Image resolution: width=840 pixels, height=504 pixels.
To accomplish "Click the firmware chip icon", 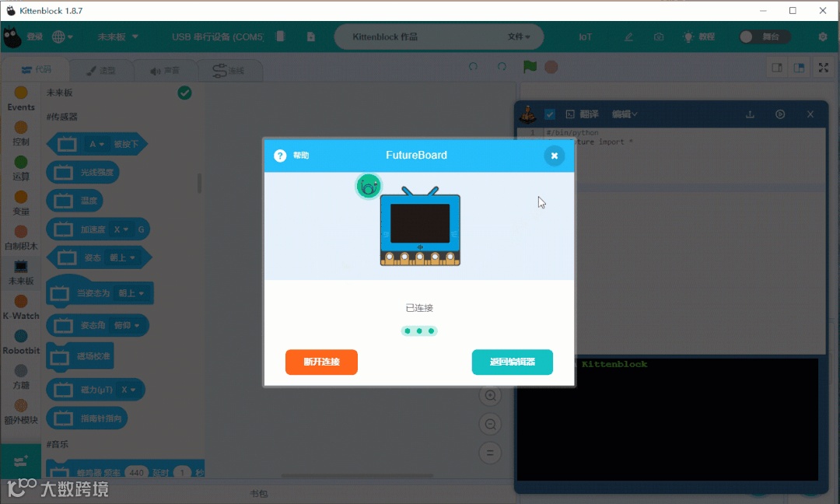I will (x=280, y=37).
